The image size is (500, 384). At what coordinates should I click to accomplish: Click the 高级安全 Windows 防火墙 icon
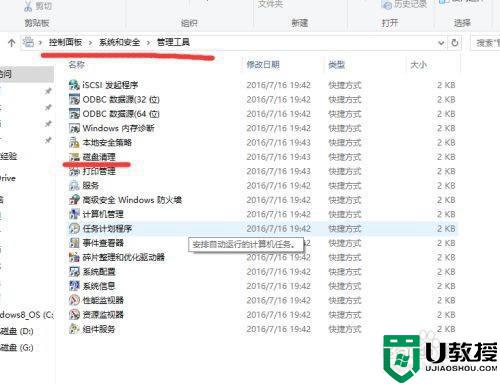[74, 200]
